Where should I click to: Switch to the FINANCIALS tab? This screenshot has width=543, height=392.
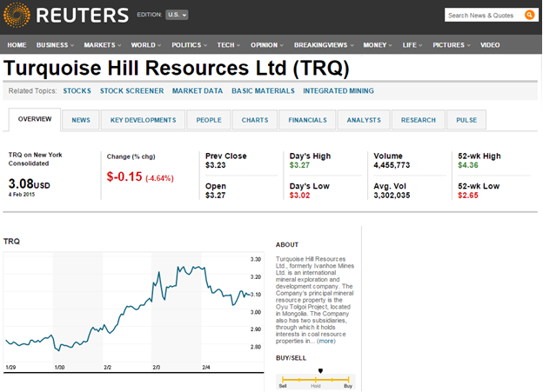(x=307, y=120)
